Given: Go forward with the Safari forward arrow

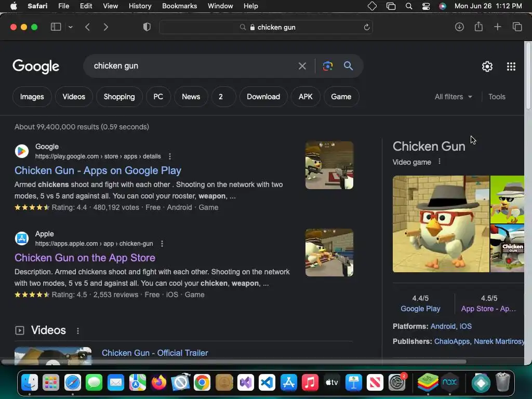Looking at the screenshot, I should pos(105,27).
